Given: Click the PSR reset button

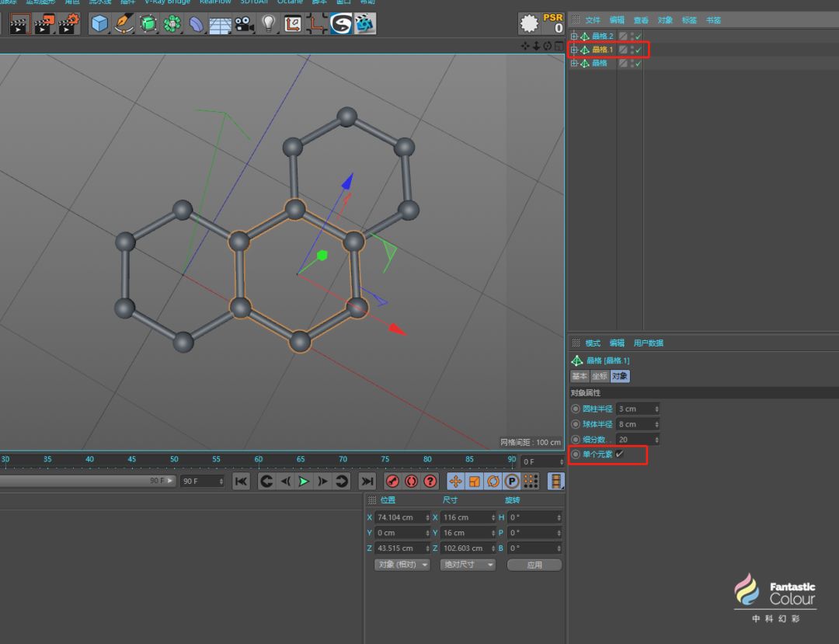Looking at the screenshot, I should tap(541, 23).
